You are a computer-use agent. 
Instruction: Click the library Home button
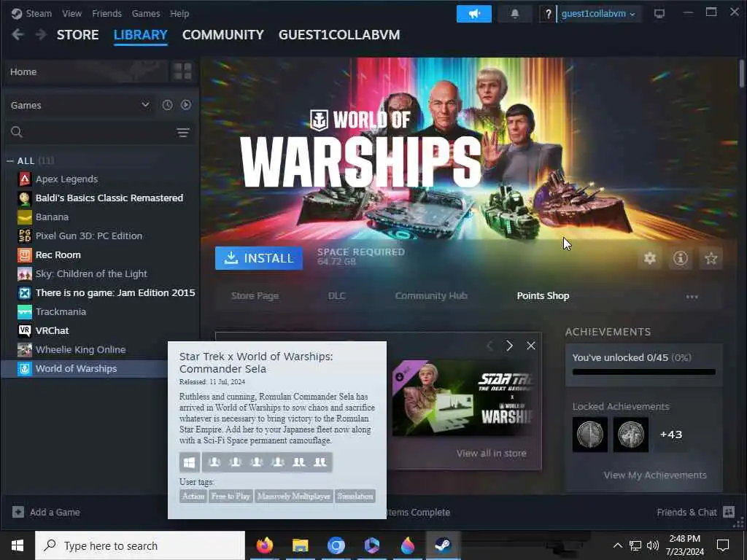[86, 71]
